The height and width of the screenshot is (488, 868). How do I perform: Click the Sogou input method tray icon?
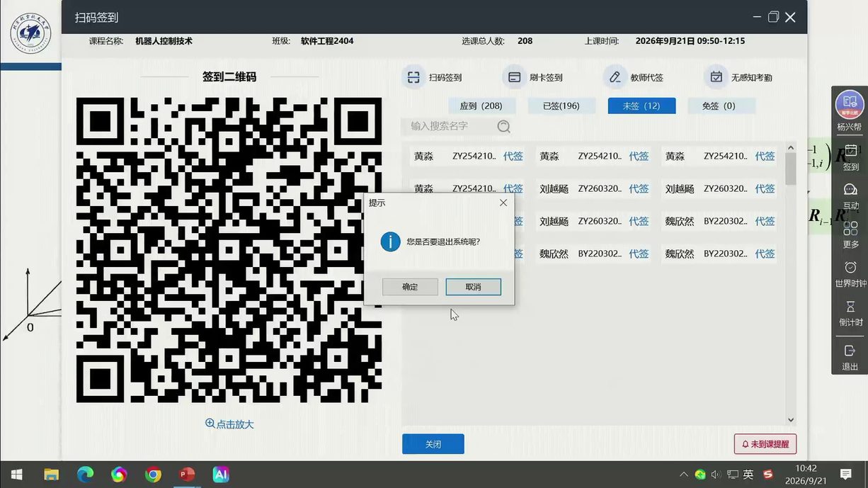click(x=767, y=475)
